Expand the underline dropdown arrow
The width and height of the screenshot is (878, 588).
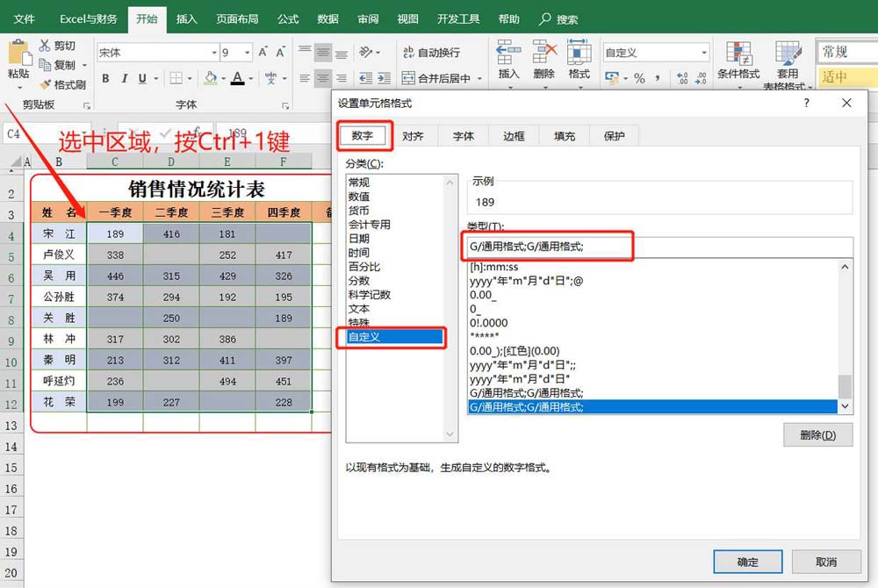pos(155,79)
